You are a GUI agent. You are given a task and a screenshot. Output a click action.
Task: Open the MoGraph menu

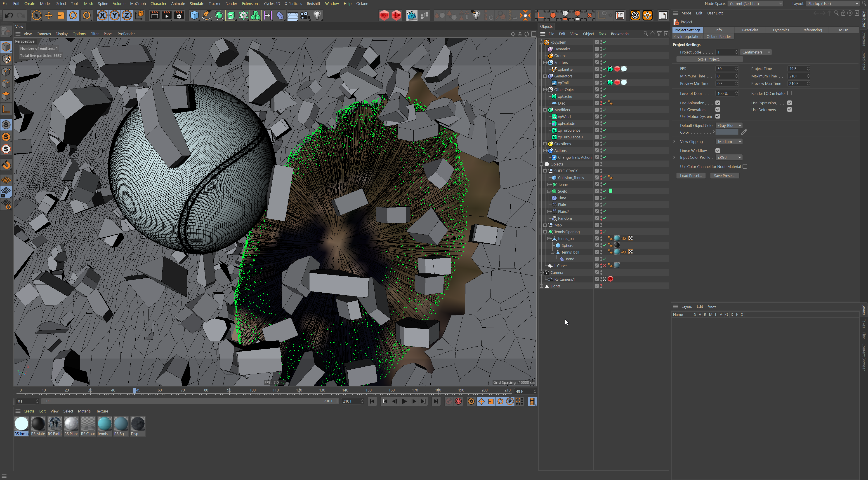point(138,4)
